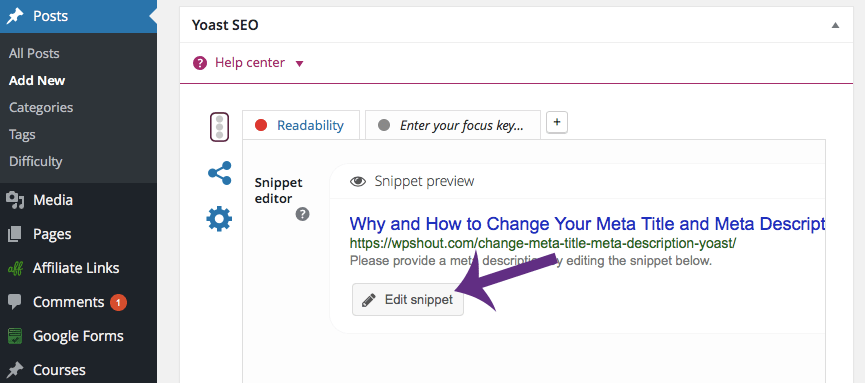865x383 pixels.
Task: Click the Help center link text
Action: [250, 63]
